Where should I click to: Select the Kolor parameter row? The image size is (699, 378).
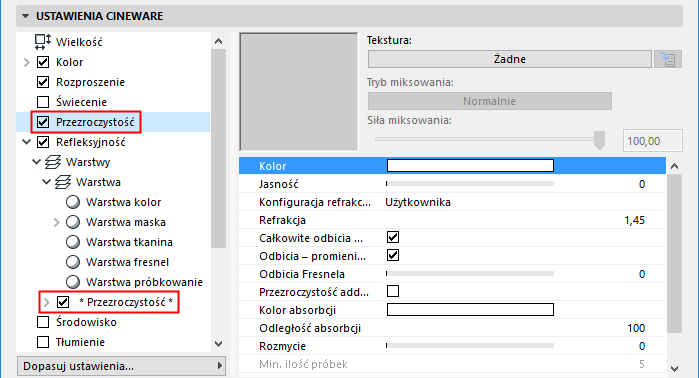point(452,166)
